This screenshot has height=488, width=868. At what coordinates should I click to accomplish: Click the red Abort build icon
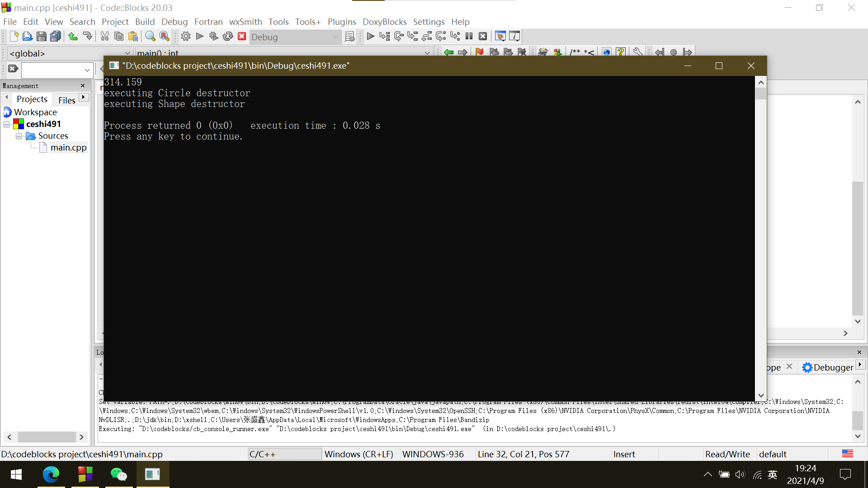[x=242, y=37]
